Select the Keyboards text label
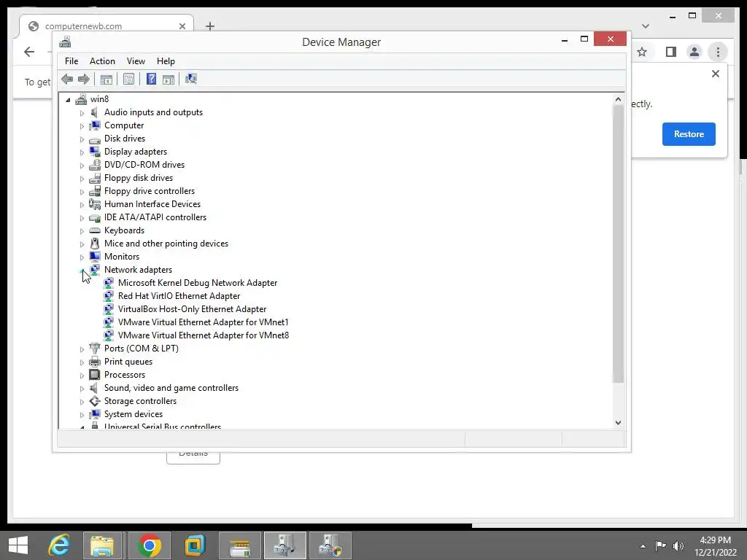 (x=124, y=230)
